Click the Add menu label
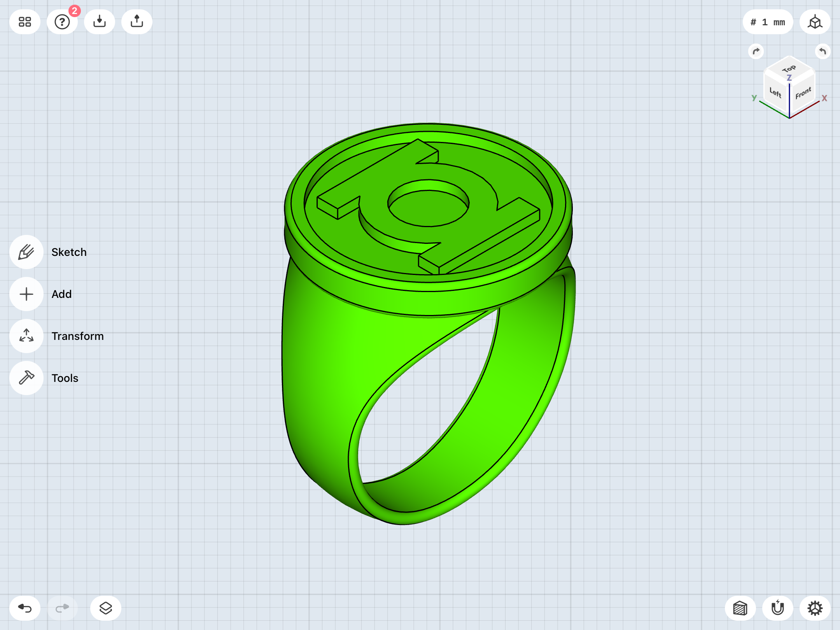This screenshot has width=840, height=630. [x=62, y=294]
